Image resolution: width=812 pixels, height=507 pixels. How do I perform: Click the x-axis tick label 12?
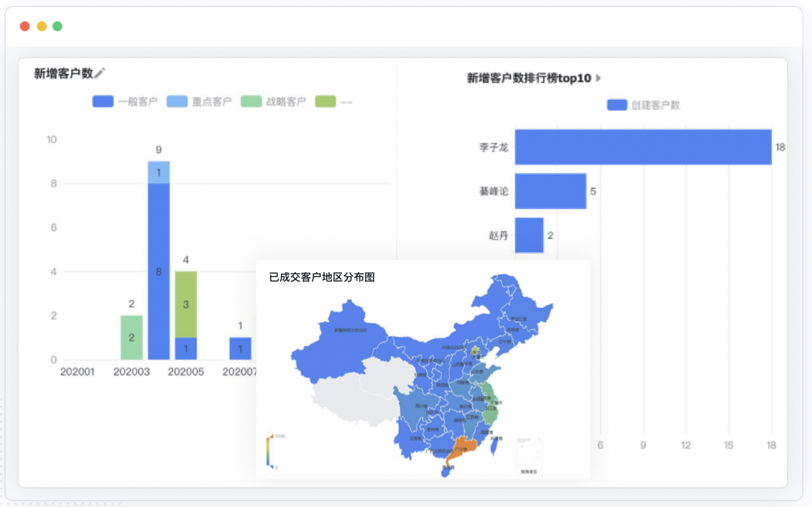pyautogui.click(x=686, y=445)
